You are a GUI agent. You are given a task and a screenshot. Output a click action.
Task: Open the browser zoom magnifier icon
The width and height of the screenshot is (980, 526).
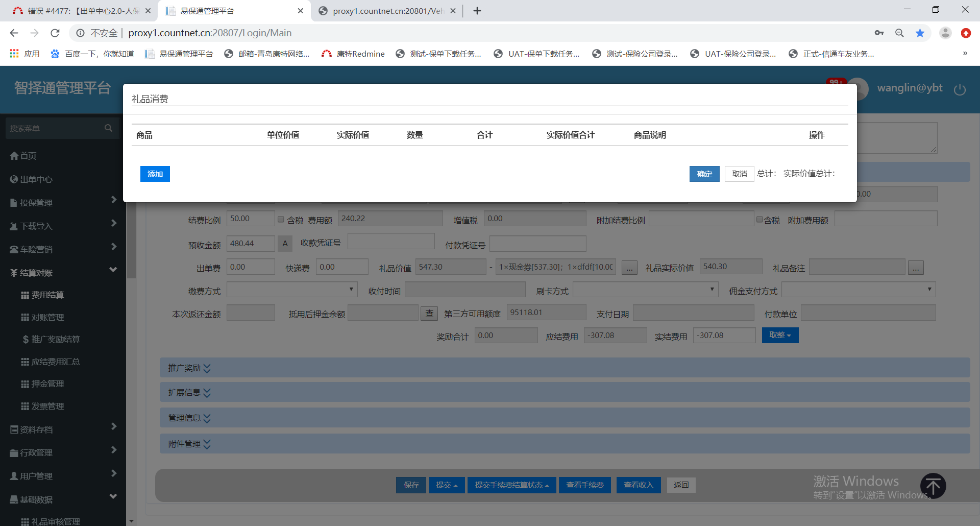pyautogui.click(x=899, y=33)
